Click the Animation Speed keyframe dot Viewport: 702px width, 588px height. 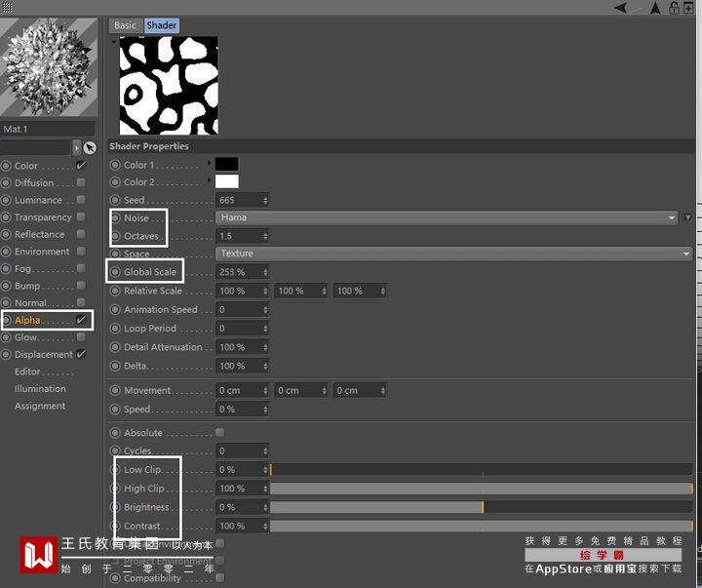[x=115, y=309]
